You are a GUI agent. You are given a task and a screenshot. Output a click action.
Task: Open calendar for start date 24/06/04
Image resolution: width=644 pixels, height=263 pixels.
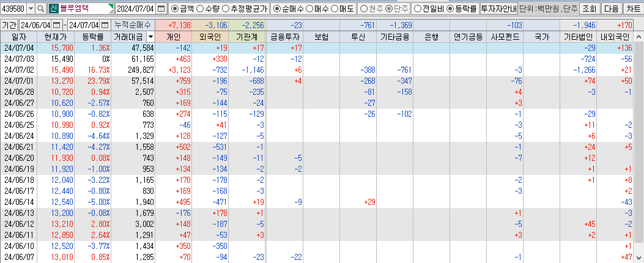(x=56, y=24)
